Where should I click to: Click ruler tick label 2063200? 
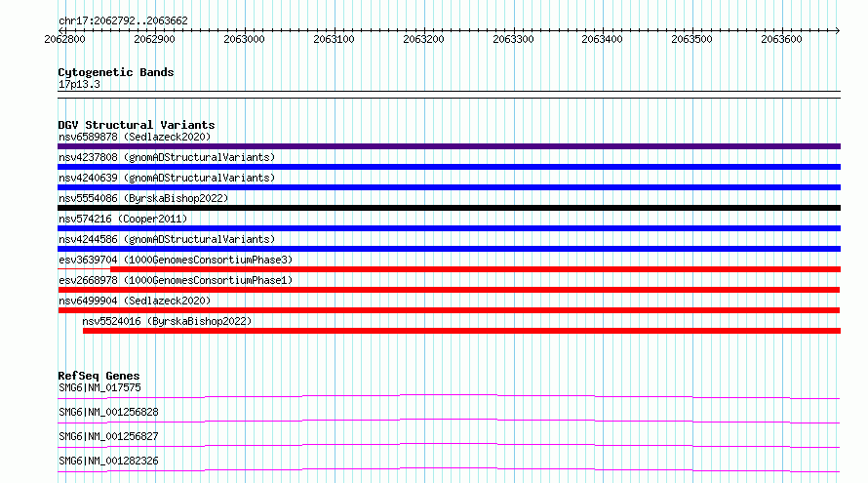coord(423,39)
